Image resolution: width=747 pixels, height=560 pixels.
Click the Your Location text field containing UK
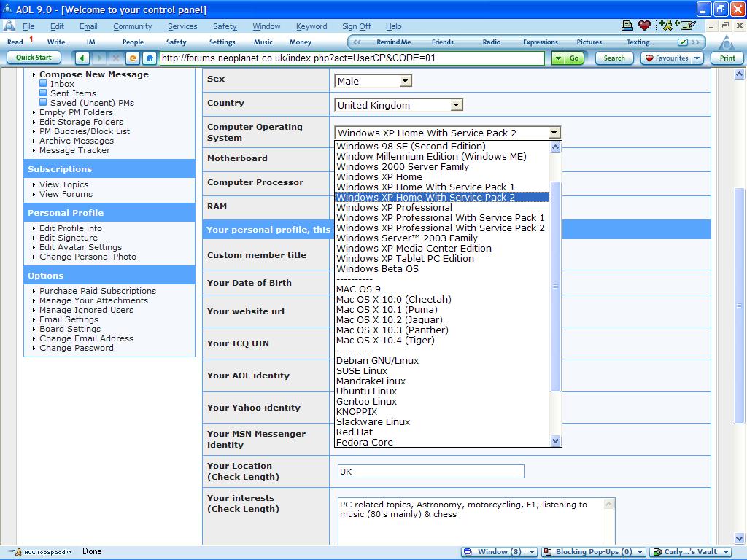tap(430, 472)
